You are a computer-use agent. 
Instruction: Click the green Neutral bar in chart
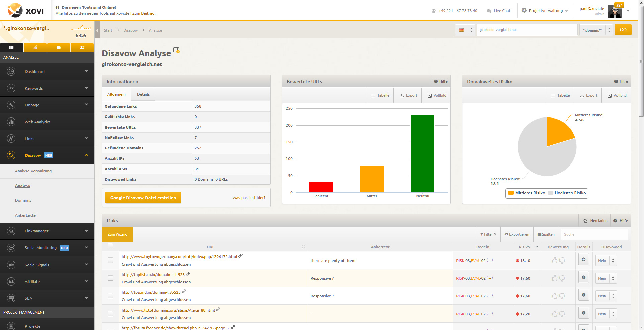click(x=422, y=154)
